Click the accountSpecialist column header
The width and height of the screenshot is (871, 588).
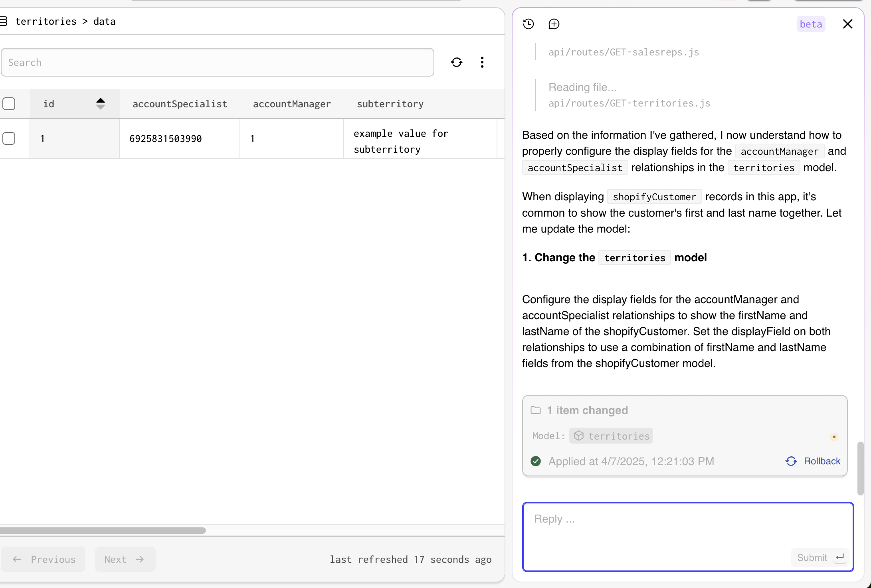pos(180,104)
